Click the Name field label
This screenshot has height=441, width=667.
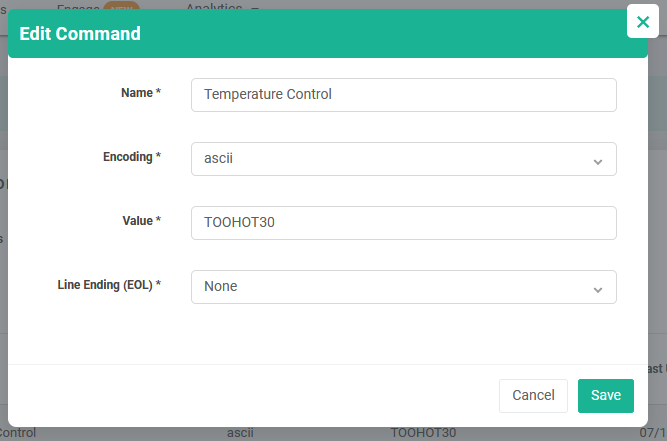[x=140, y=93]
